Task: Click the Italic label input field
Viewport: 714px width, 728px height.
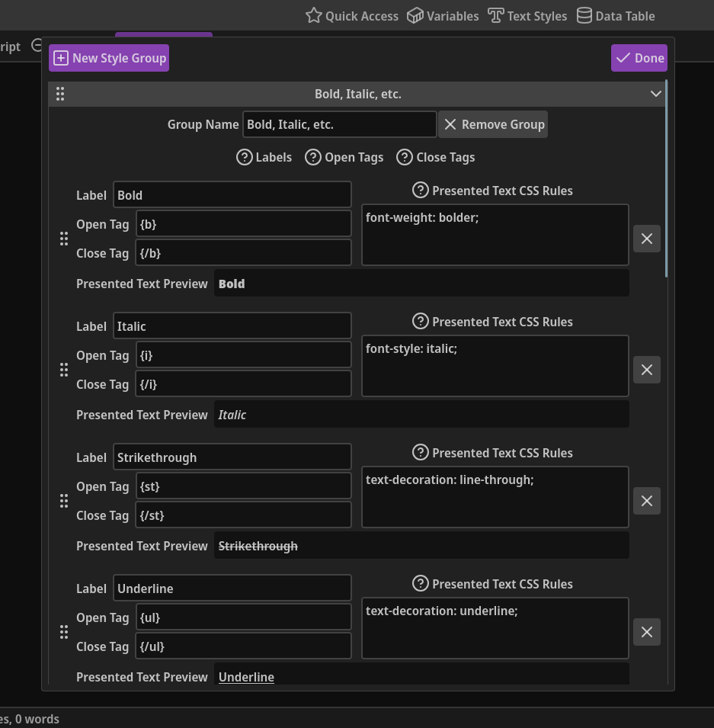Action: [232, 326]
